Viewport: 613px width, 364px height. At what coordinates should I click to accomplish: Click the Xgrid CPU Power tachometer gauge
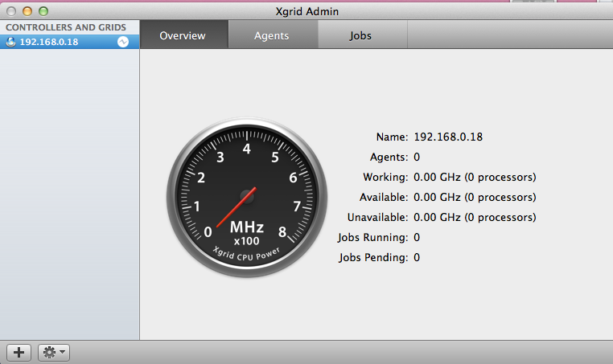(x=247, y=197)
